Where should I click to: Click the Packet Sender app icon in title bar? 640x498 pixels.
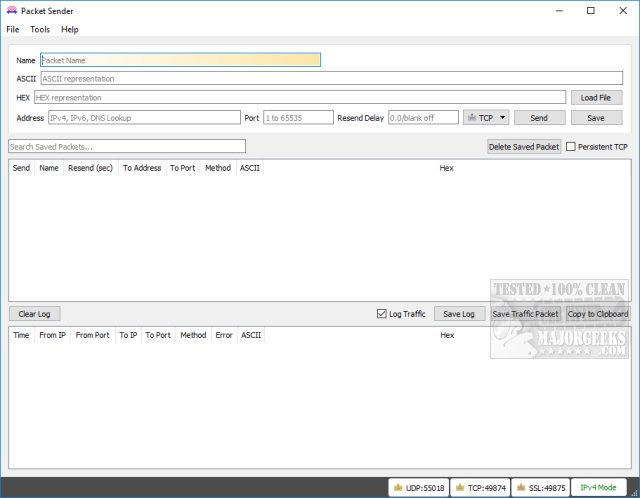[x=12, y=11]
